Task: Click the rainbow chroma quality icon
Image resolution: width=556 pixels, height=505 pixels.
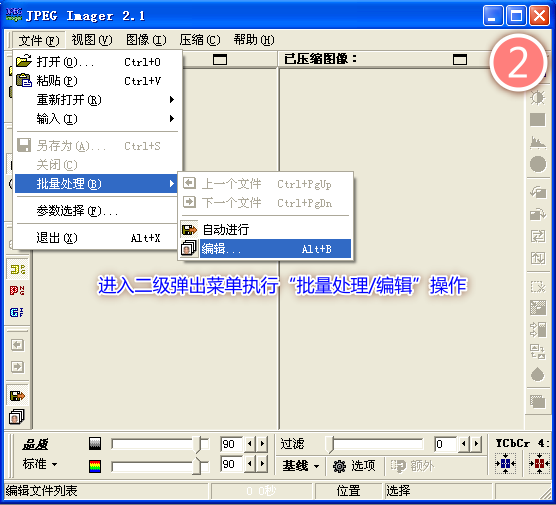Action: (x=95, y=466)
